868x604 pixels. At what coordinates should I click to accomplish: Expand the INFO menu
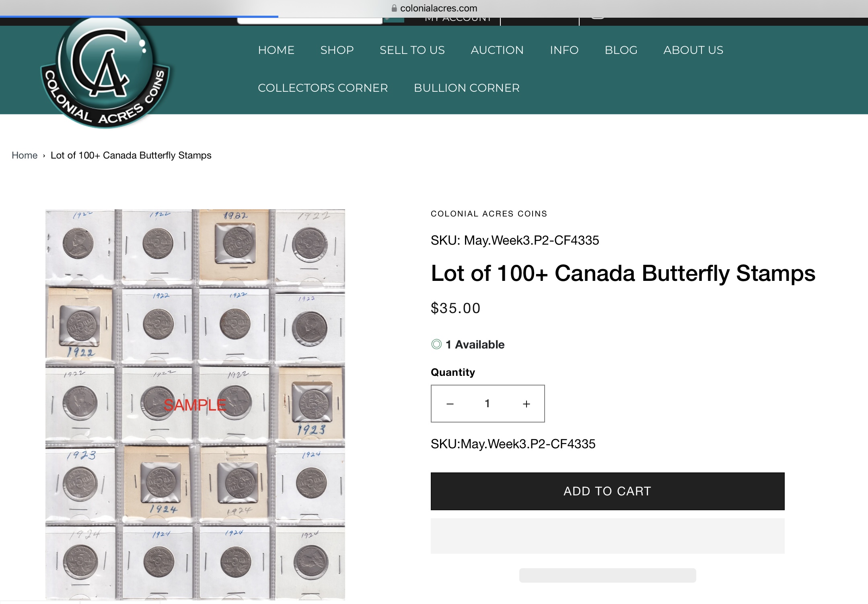point(564,50)
